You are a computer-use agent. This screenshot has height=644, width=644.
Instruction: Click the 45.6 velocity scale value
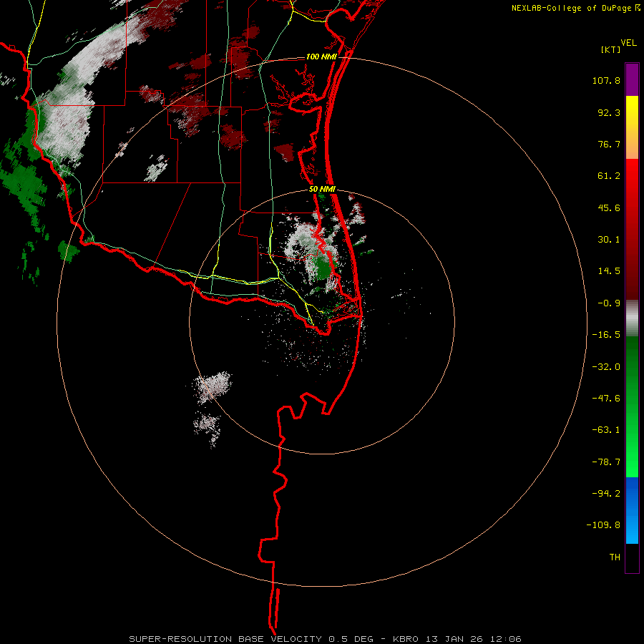609,208
